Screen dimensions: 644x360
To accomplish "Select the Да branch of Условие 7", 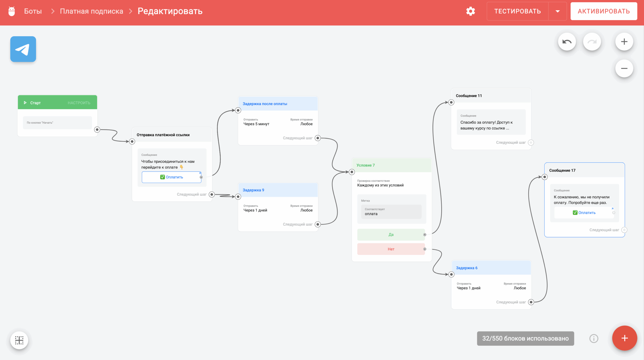I will click(x=391, y=235).
